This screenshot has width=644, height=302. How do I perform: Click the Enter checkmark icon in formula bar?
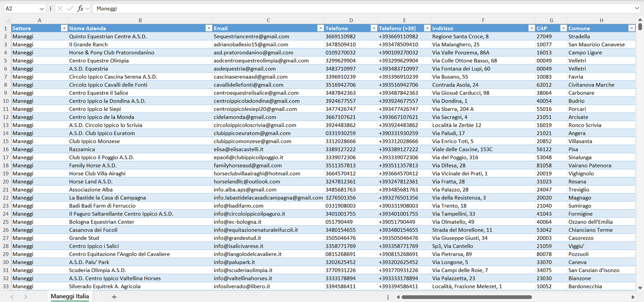tap(70, 8)
